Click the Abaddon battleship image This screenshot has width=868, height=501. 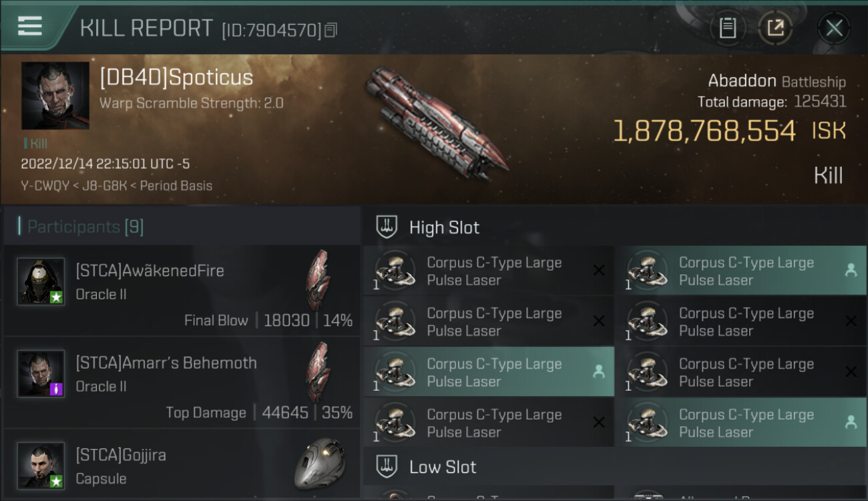(x=436, y=124)
